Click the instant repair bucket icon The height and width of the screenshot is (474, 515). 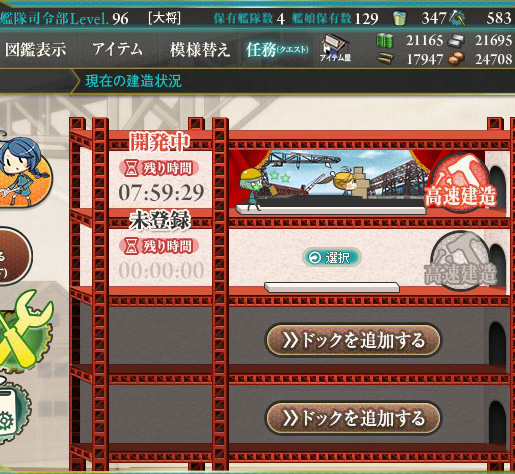(399, 18)
